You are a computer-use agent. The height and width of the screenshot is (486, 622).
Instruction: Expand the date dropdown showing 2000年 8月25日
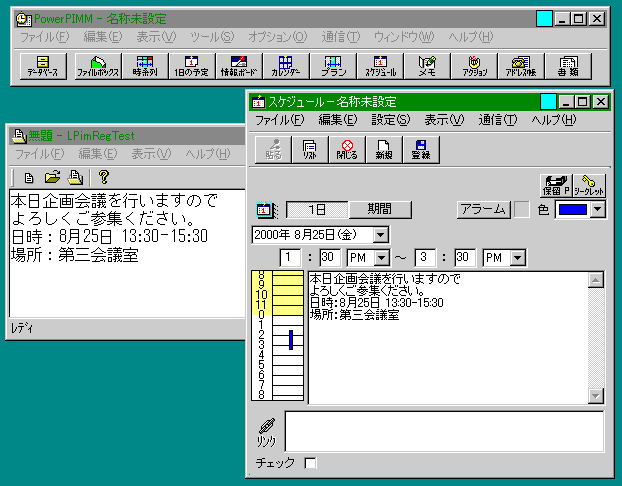click(x=380, y=234)
